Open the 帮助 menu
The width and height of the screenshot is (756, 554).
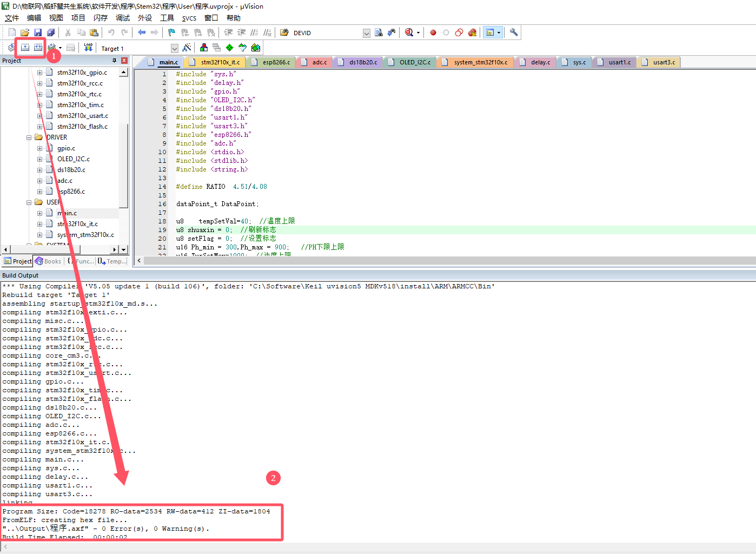pyautogui.click(x=234, y=18)
